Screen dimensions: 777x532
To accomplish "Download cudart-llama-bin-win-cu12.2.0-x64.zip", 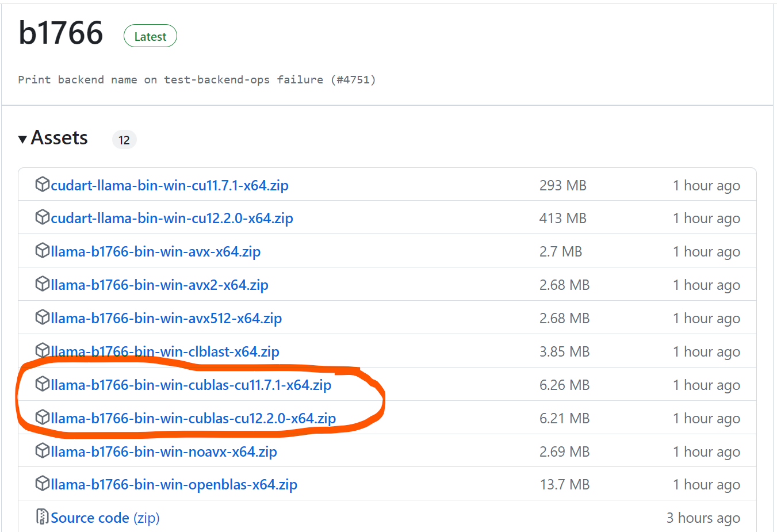I will coord(172,218).
